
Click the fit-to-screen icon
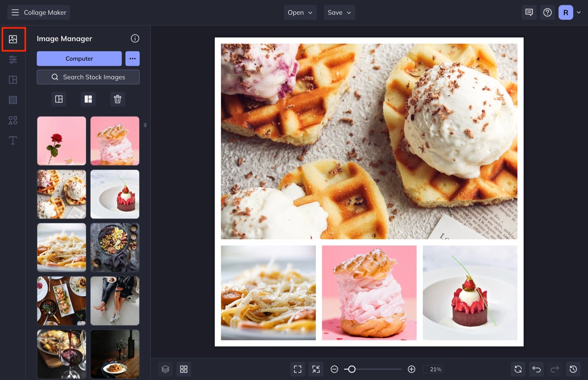pos(298,369)
